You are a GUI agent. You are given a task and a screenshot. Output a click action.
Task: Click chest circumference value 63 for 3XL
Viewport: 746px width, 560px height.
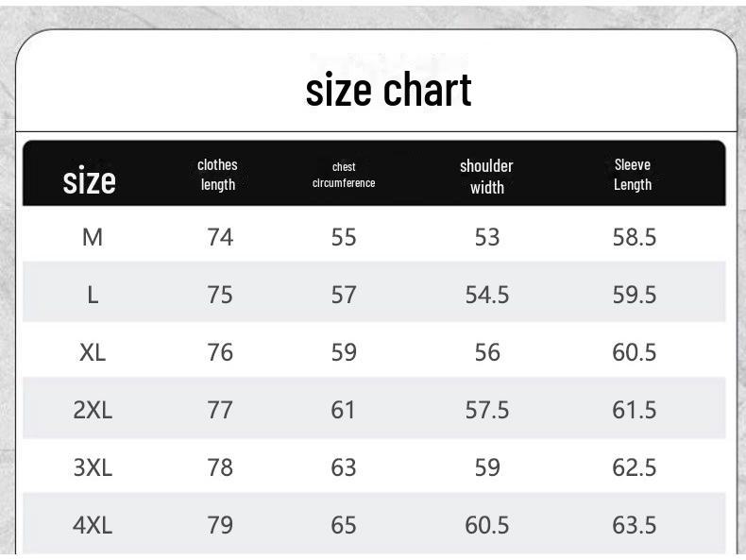344,467
